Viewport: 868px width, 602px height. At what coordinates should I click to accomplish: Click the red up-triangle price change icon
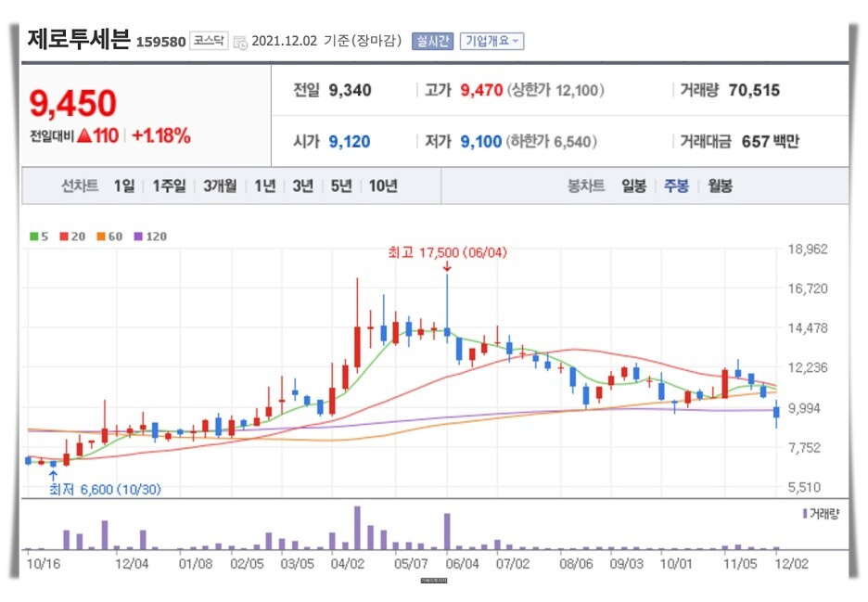click(x=84, y=135)
